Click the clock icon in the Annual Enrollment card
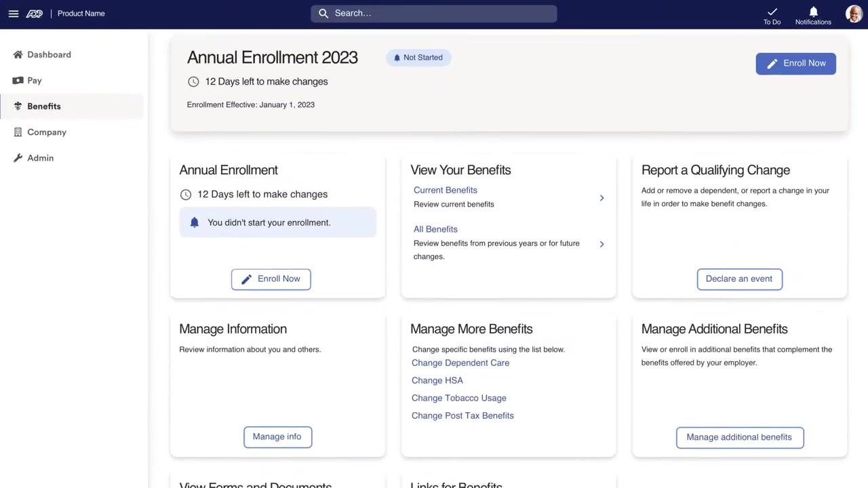This screenshot has width=868, height=488. pos(186,195)
